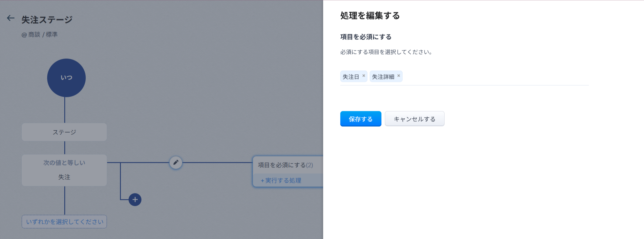This screenshot has height=239, width=644.
Task: Remove the 失注詳細 tag with its x
Action: click(x=399, y=76)
